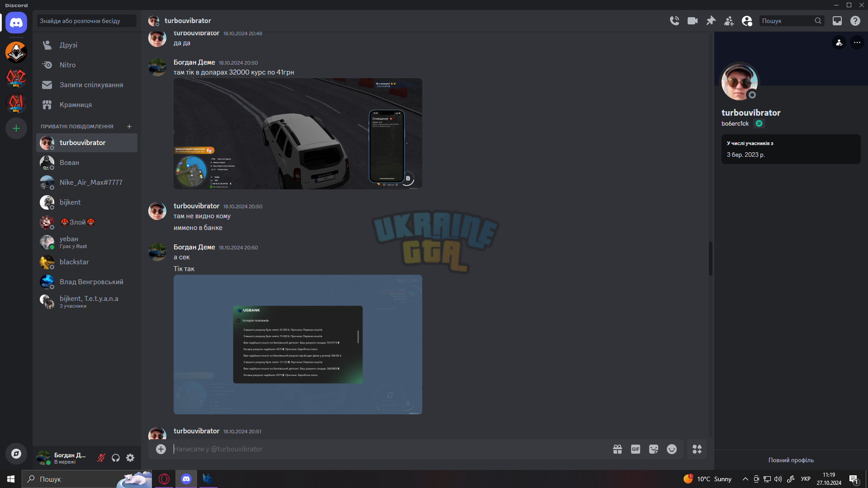Image resolution: width=868 pixels, height=488 pixels.
Task: Open the Inbox icon
Action: coord(837,21)
